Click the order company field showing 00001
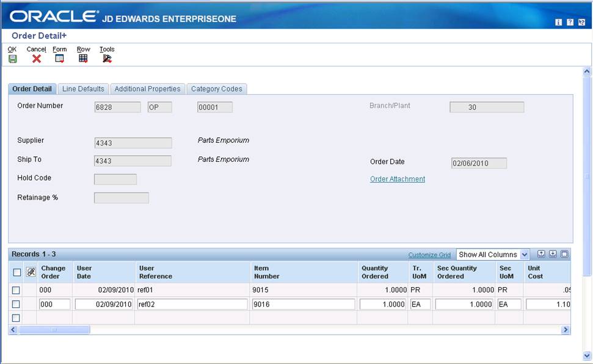Viewport: 593px width, 364px height. point(215,107)
